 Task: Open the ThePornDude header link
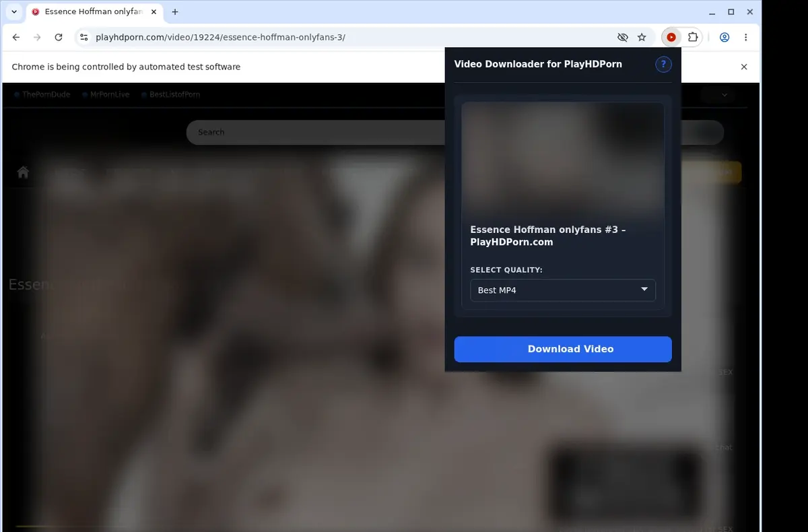coord(42,95)
